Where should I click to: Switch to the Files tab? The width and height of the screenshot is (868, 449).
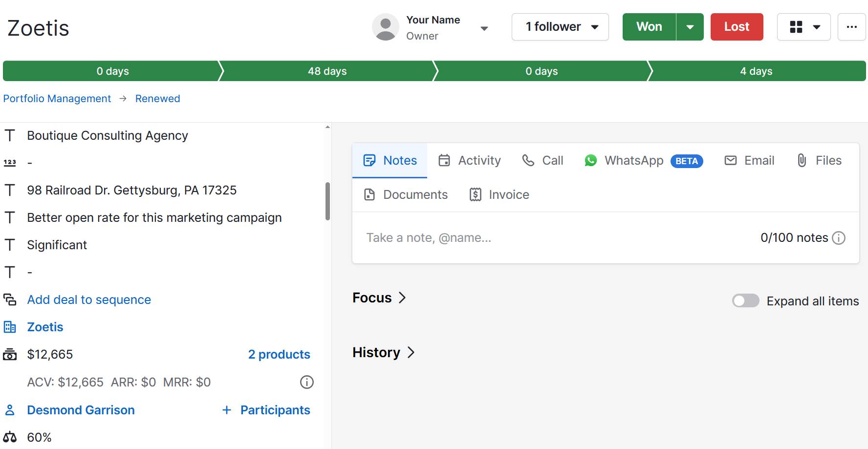pyautogui.click(x=819, y=160)
